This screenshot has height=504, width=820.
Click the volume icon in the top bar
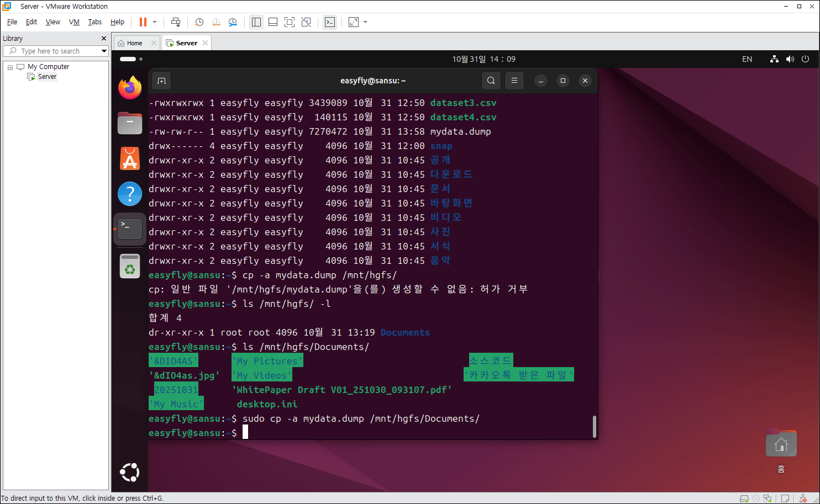790,59
